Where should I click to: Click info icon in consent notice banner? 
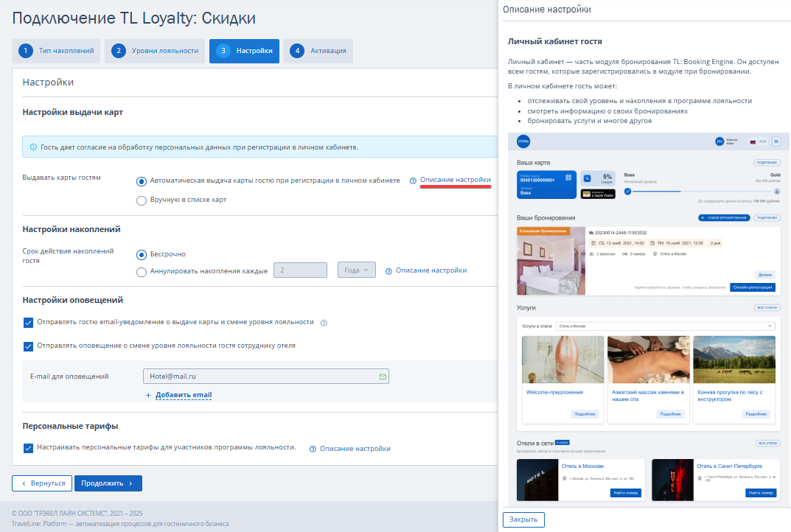click(33, 147)
